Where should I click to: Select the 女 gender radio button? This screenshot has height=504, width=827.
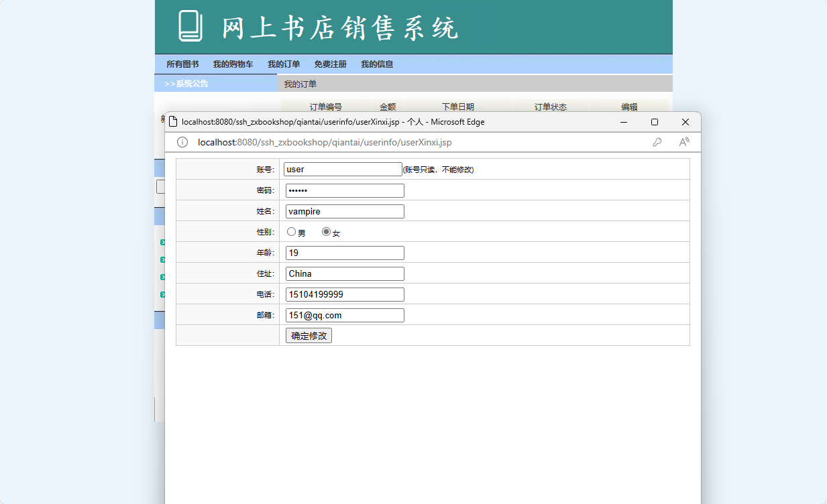[x=326, y=231]
